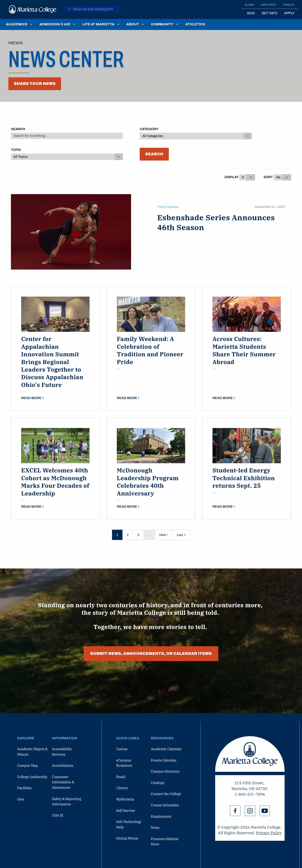Click Get Info in the header
This screenshot has height=868, width=302.
[x=269, y=13]
